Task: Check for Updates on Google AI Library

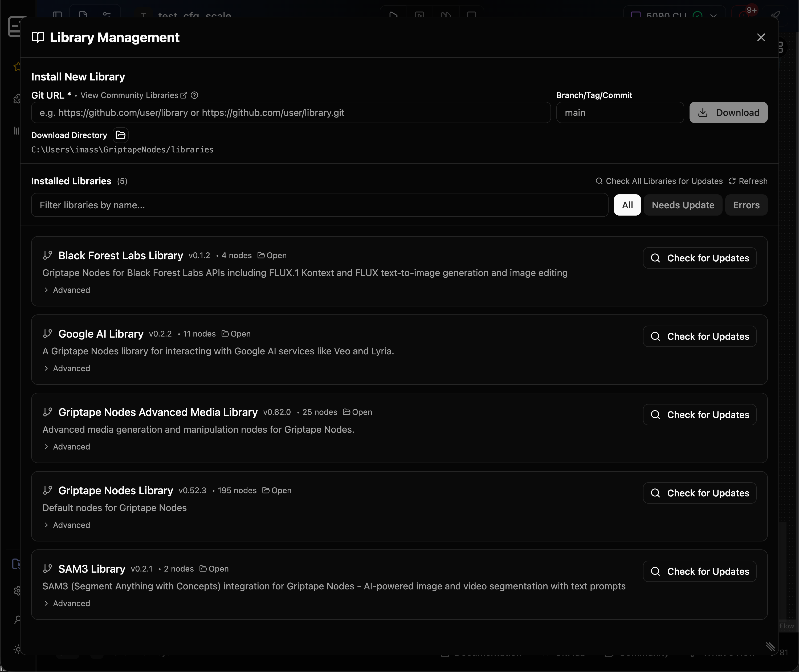Action: coord(699,336)
